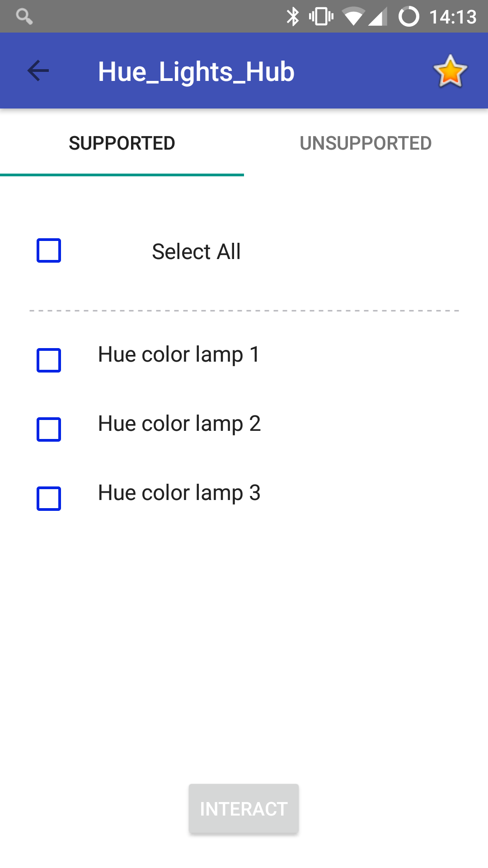Tap the search magnifier in status bar
Image resolution: width=488 pixels, height=868 pixels.
click(24, 17)
